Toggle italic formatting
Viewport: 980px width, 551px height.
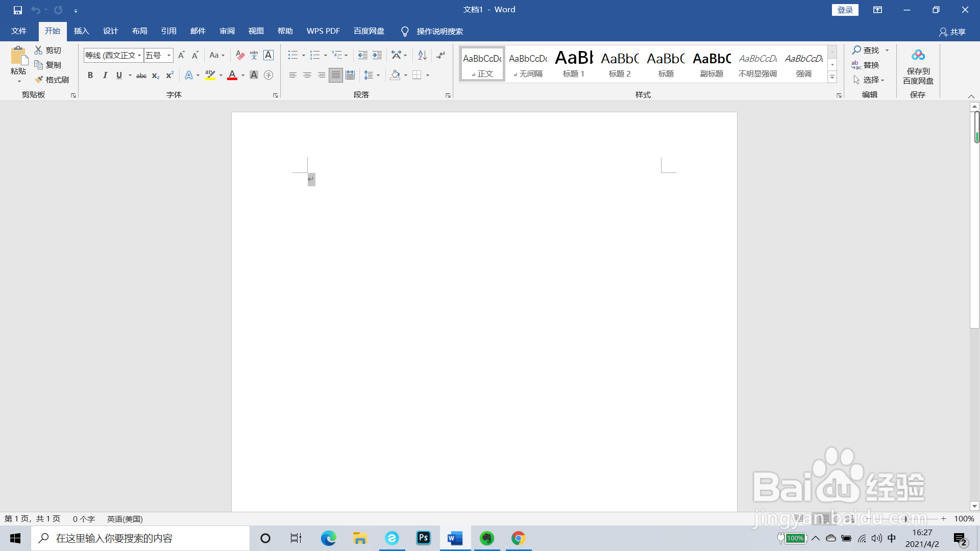pos(105,76)
